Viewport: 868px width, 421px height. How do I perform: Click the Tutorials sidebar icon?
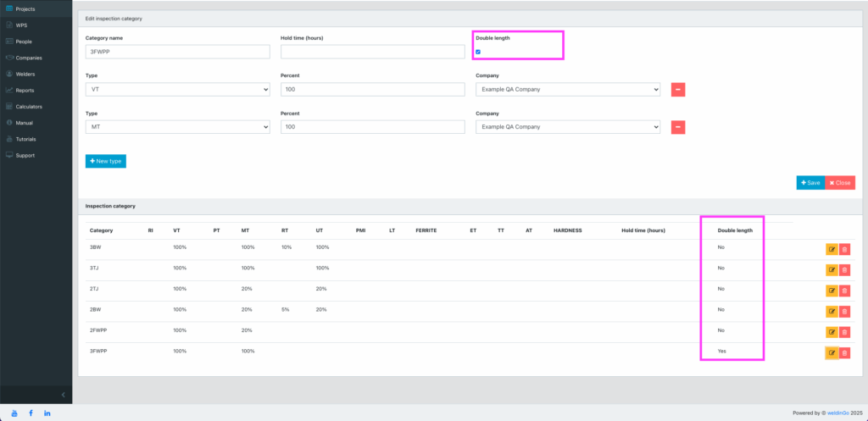[x=9, y=139]
